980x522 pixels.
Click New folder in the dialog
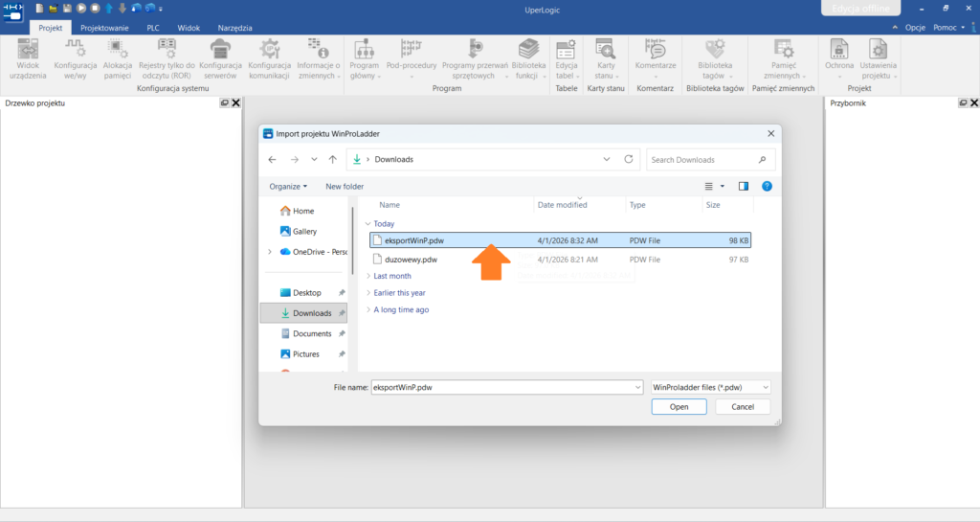coord(345,187)
